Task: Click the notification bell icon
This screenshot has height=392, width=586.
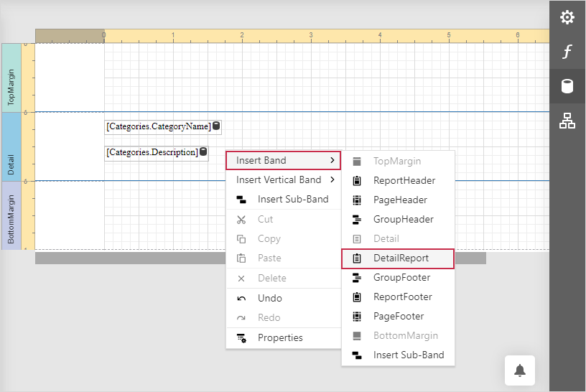Action: 520,370
